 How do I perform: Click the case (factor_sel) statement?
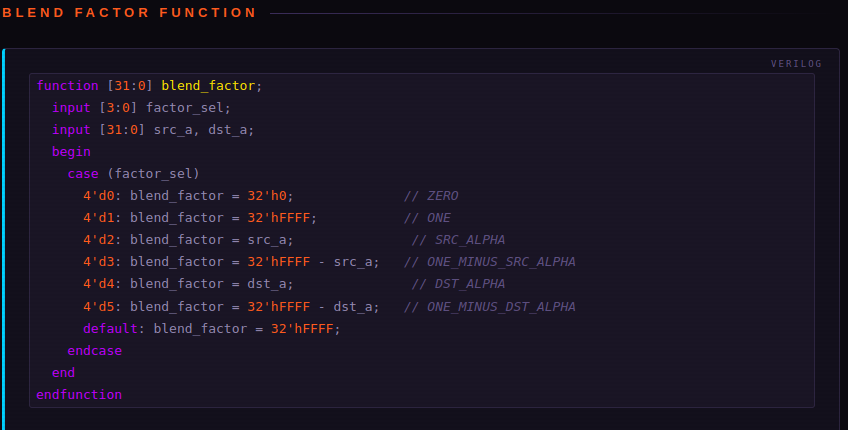pos(134,174)
